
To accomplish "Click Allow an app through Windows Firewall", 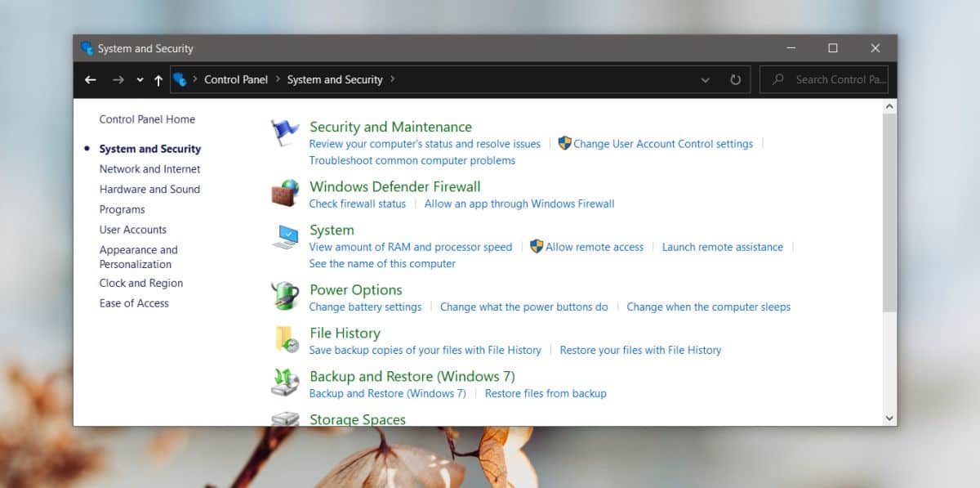I will pos(519,204).
